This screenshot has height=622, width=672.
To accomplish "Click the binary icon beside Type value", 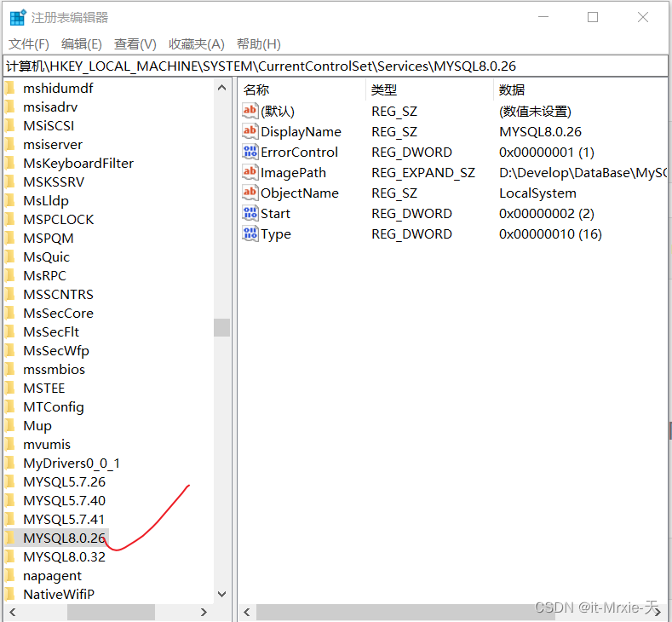I will click(x=250, y=233).
